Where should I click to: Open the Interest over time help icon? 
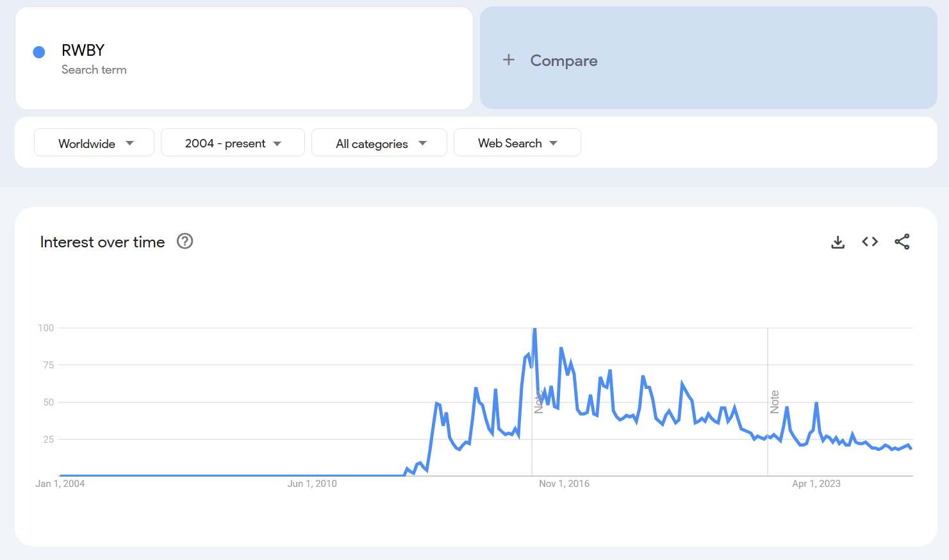pos(185,241)
